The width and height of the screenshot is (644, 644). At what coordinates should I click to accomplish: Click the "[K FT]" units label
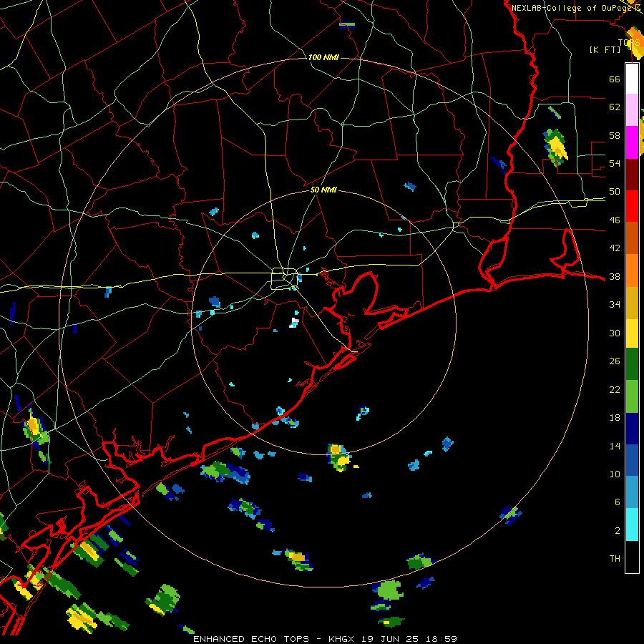(x=605, y=49)
